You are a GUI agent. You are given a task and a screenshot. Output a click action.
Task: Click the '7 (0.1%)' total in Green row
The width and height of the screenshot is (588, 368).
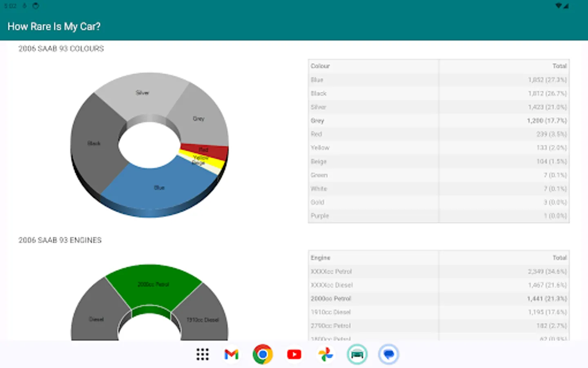[555, 175]
